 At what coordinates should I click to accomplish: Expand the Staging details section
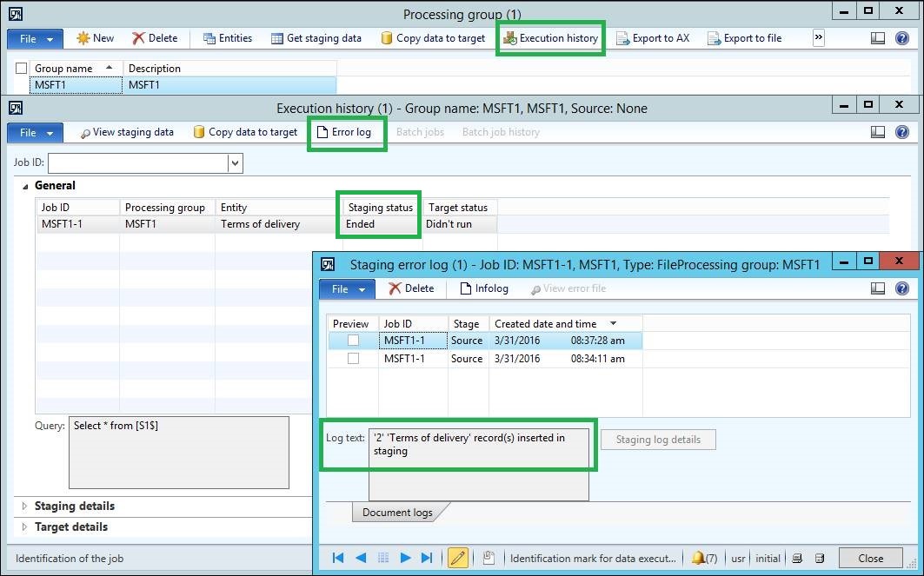74,506
